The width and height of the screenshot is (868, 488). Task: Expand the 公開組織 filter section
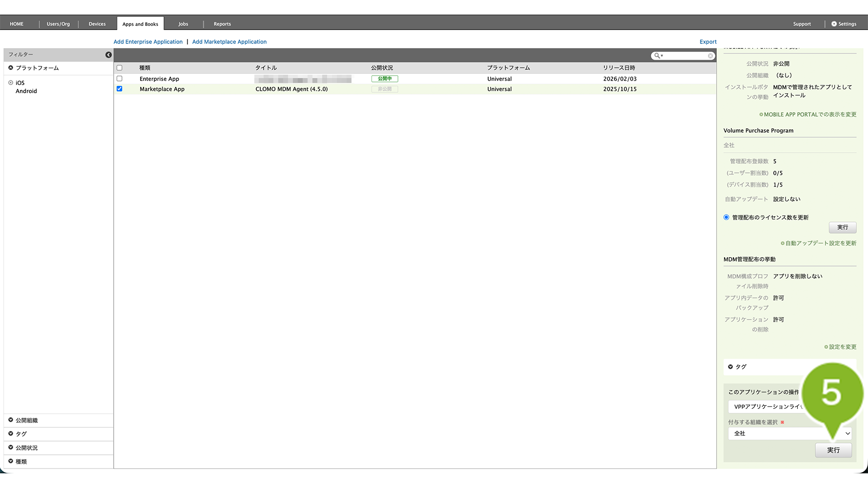11,420
